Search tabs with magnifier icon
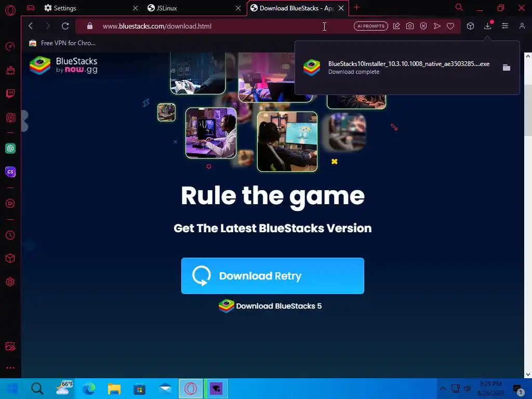This screenshot has width=532, height=399. [459, 7]
